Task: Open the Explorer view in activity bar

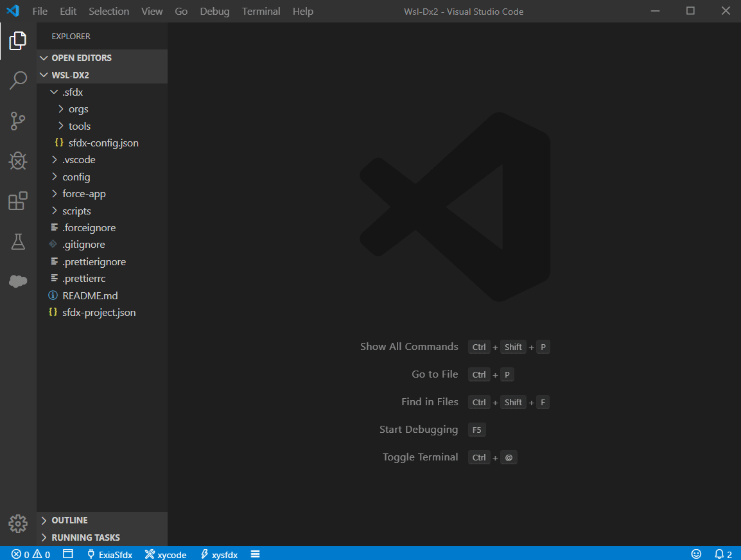Action: pos(18,40)
